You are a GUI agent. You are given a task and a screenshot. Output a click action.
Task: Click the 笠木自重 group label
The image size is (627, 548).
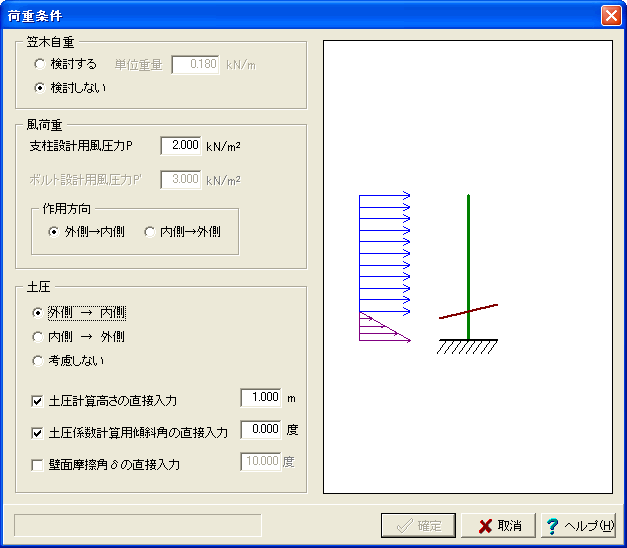[50, 42]
